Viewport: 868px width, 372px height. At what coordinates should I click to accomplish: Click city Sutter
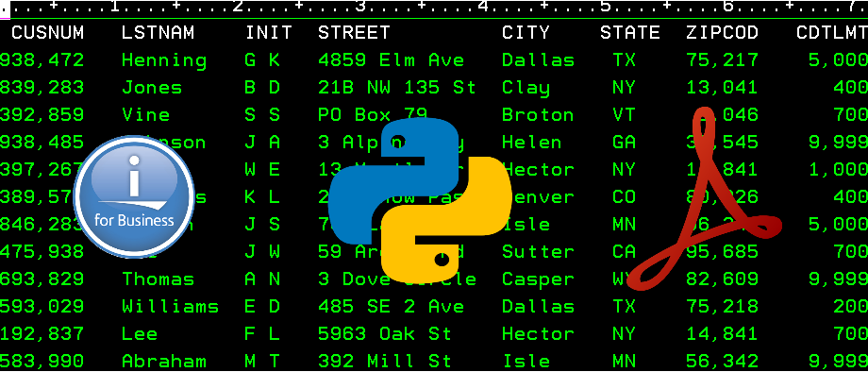538,251
